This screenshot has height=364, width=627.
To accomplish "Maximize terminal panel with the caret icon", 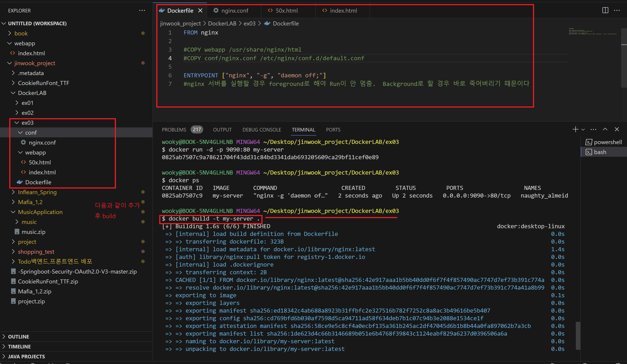I will (605, 129).
